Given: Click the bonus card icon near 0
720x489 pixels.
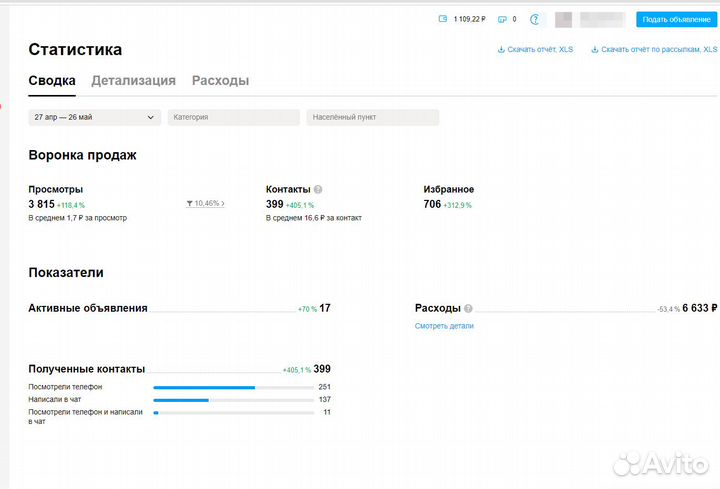Looking at the screenshot, I should point(502,19).
